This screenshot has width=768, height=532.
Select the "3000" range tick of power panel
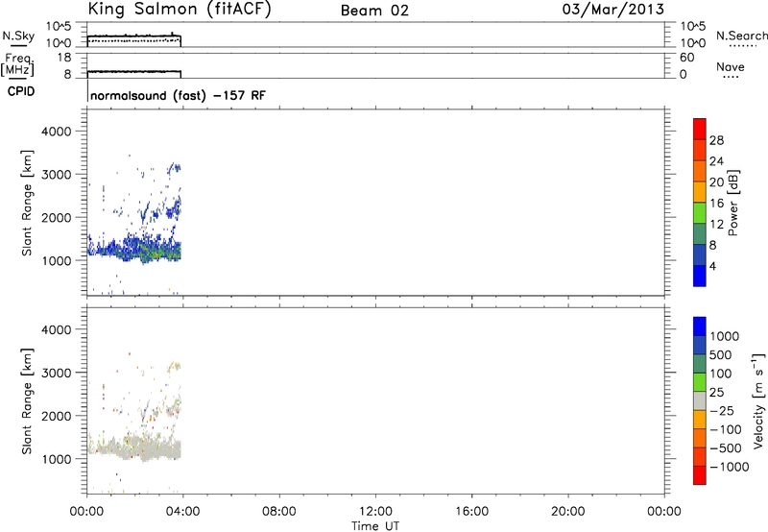(57, 175)
